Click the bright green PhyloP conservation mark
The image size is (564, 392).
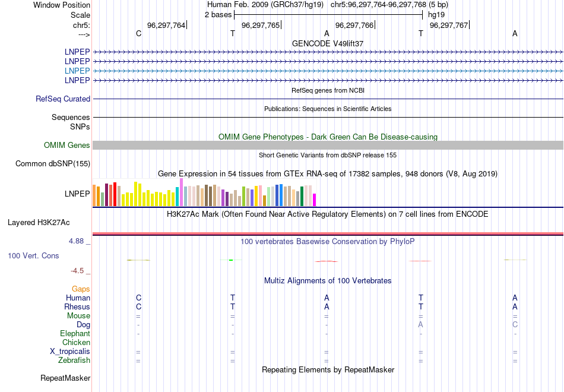(231, 260)
